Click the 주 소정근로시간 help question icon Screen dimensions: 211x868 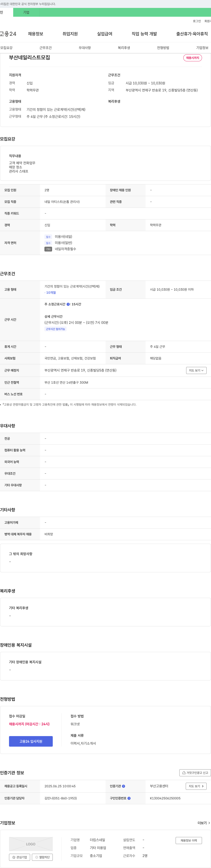68,304
